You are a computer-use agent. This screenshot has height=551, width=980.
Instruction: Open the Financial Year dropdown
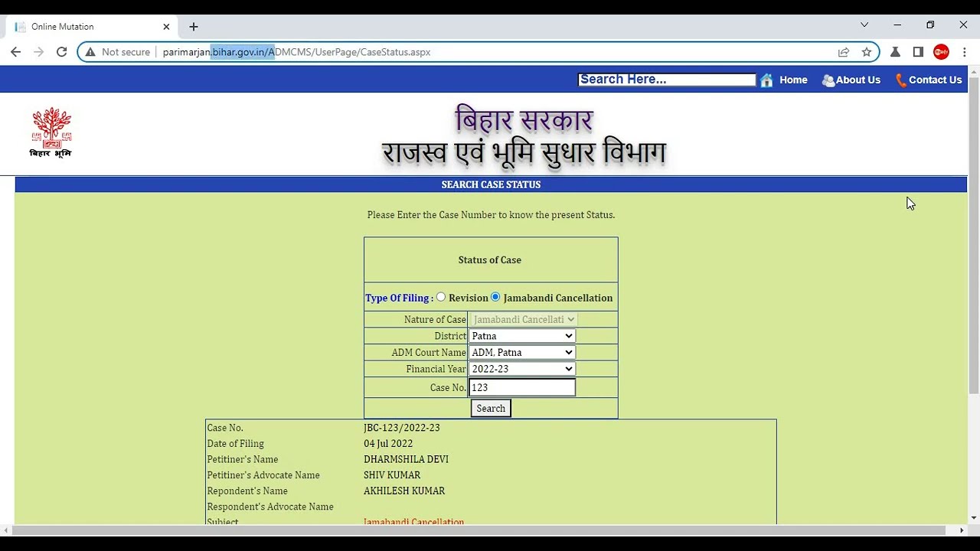click(521, 369)
